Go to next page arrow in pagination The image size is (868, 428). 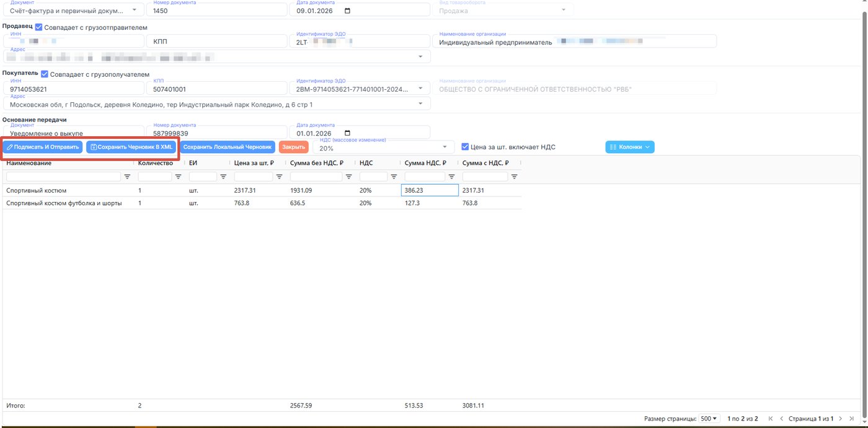pos(840,419)
